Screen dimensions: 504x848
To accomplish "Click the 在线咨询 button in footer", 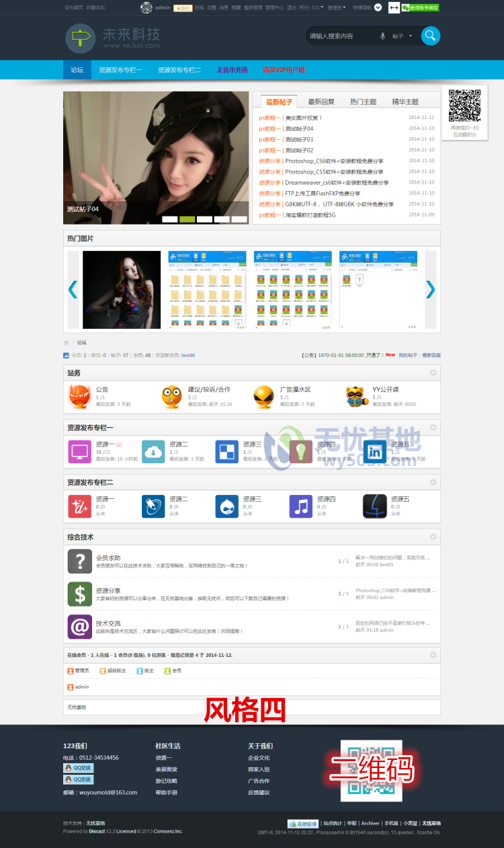I will [x=303, y=823].
